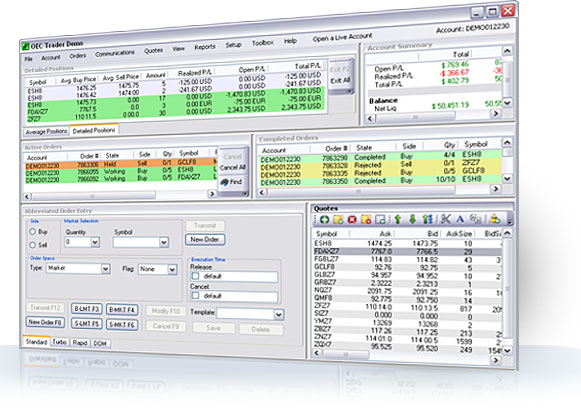Screen dimensions: 581x411
Task: Open the Toolbox menu
Action: coord(263,43)
